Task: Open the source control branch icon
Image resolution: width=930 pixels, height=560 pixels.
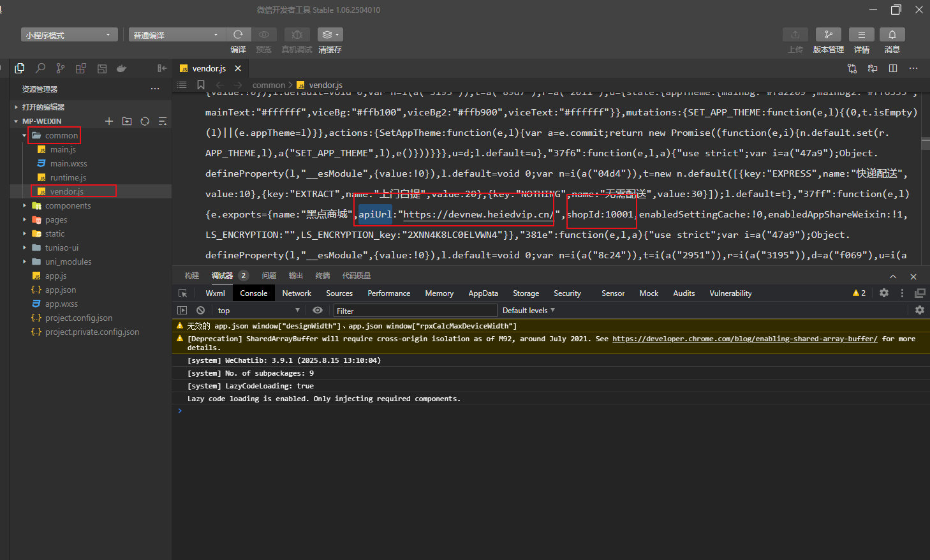Action: click(60, 68)
